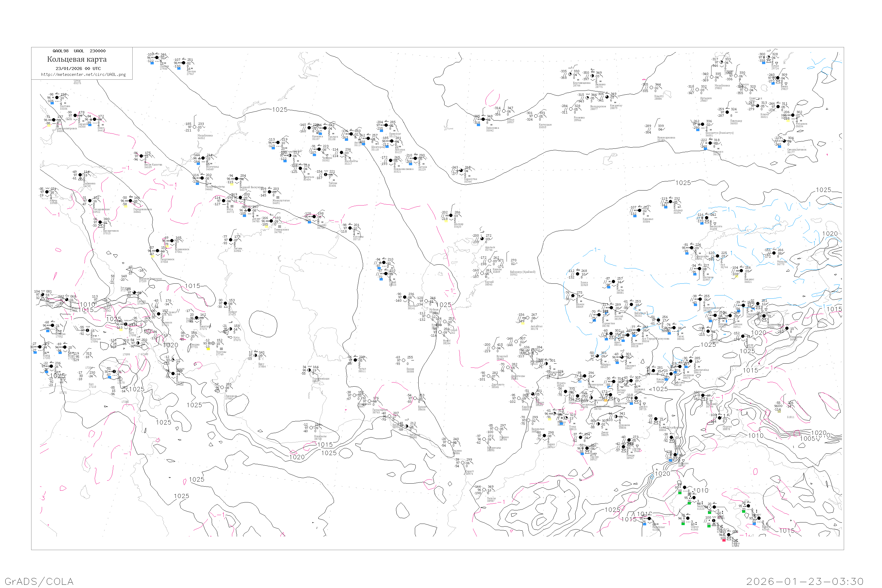
Task: Click the Волгоград station circle marker
Action: pos(203,158)
